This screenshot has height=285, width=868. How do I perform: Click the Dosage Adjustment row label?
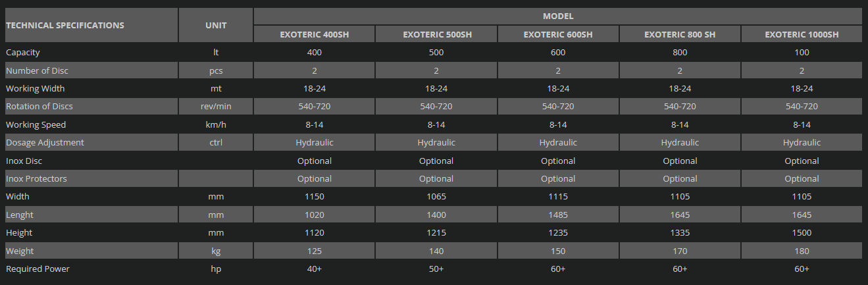click(45, 143)
